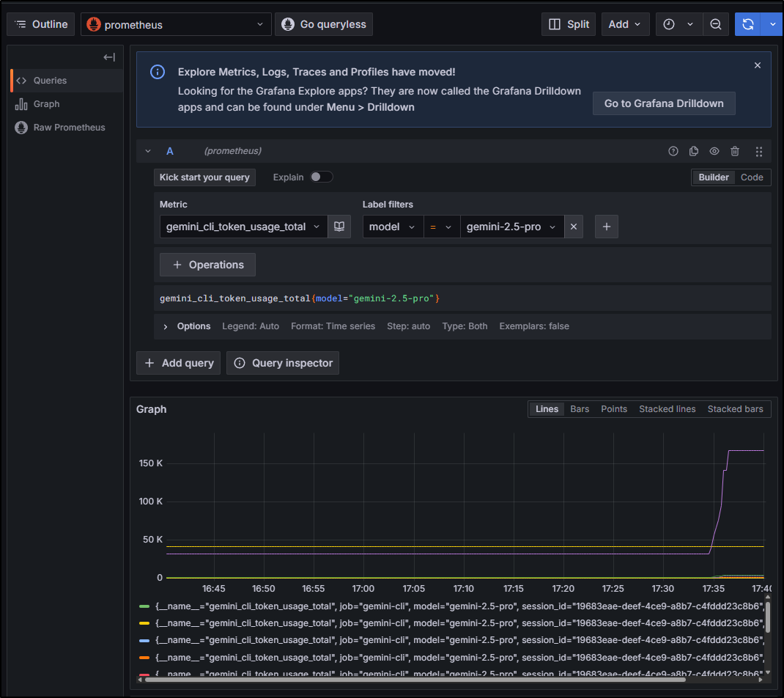Duplicate query A
The height and width of the screenshot is (698, 784).
click(693, 151)
